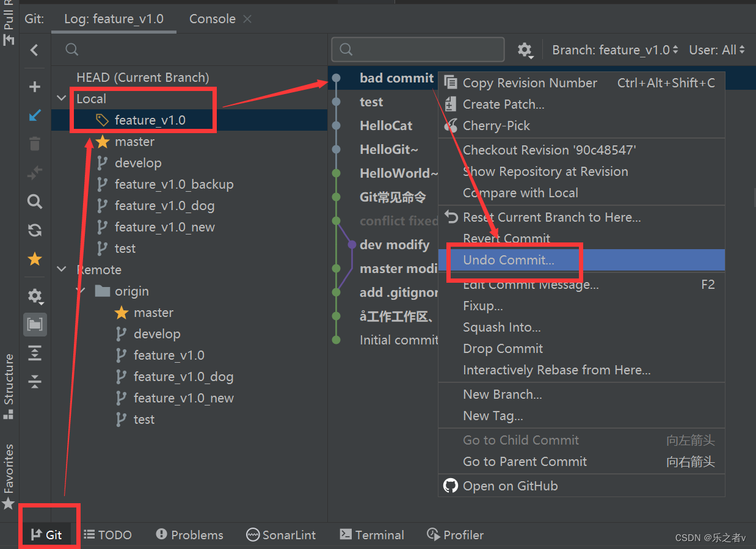Open the TODO tool window

pyautogui.click(x=107, y=535)
